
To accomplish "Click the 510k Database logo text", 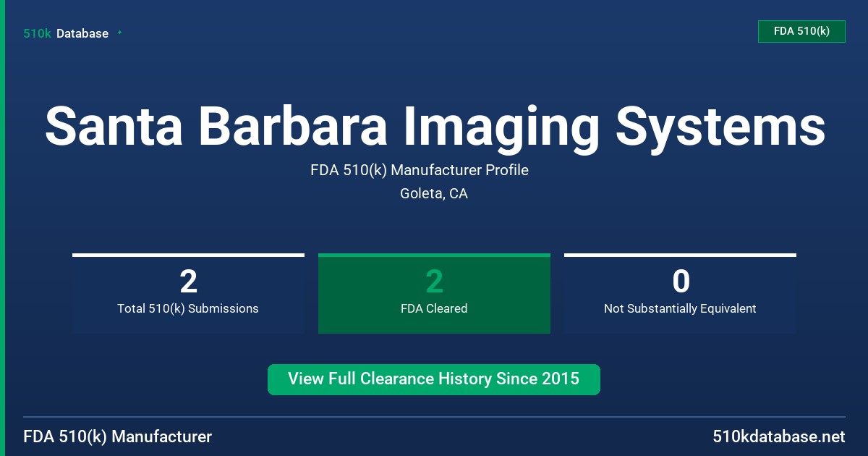I will pos(66,33).
